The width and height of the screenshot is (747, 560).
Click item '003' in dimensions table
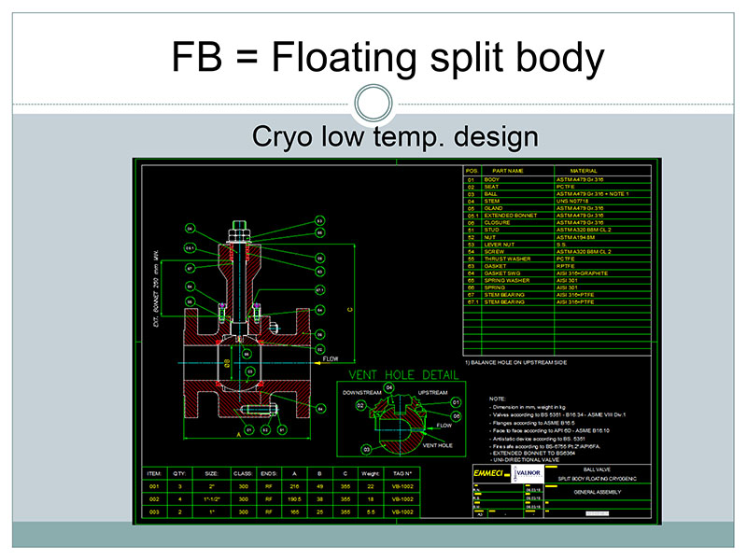(x=154, y=511)
